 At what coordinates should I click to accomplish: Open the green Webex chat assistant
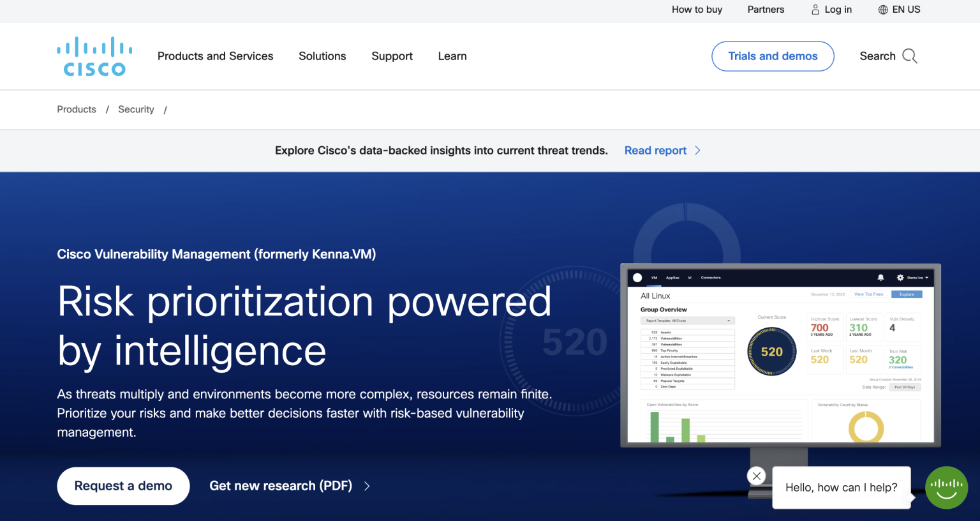[946, 487]
